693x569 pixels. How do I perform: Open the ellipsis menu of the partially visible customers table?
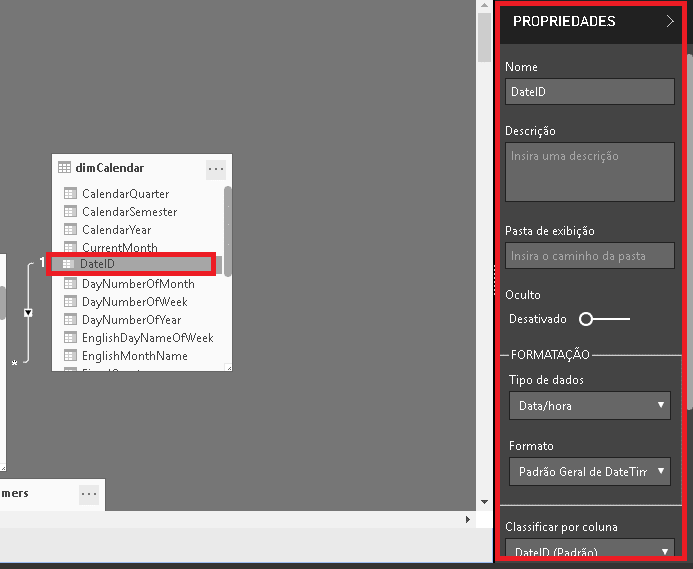(89, 494)
